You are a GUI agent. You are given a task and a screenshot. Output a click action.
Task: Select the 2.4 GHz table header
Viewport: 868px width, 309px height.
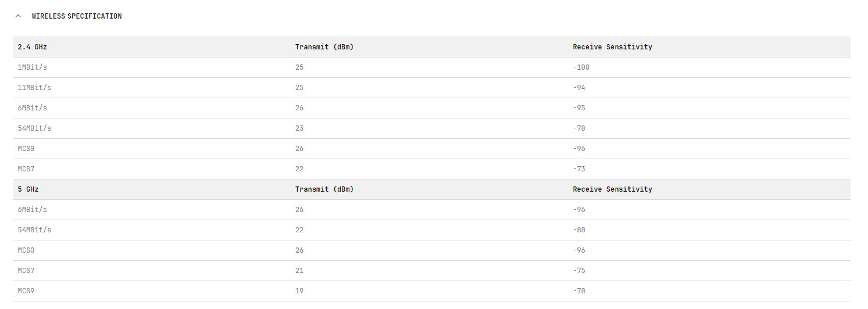pyautogui.click(x=33, y=47)
